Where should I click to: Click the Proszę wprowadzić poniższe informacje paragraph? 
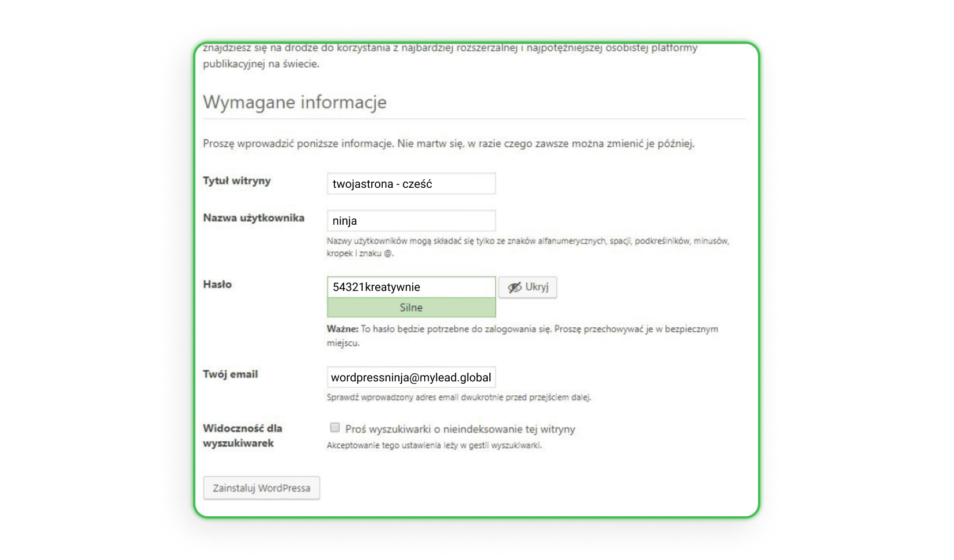[448, 143]
